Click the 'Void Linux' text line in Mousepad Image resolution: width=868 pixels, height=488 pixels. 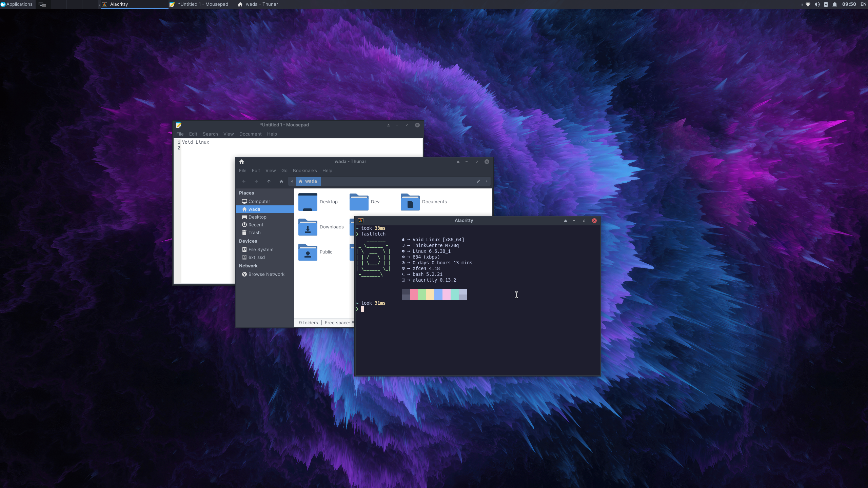(196, 142)
